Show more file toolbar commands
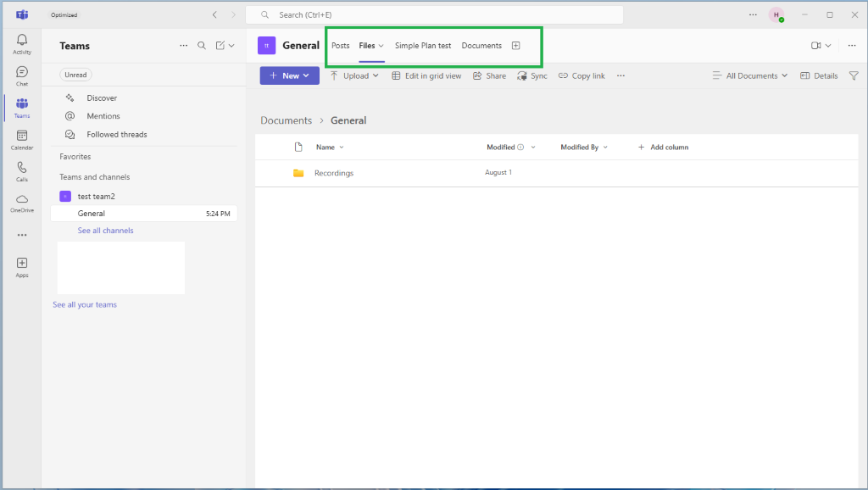The height and width of the screenshot is (490, 868). [x=621, y=75]
